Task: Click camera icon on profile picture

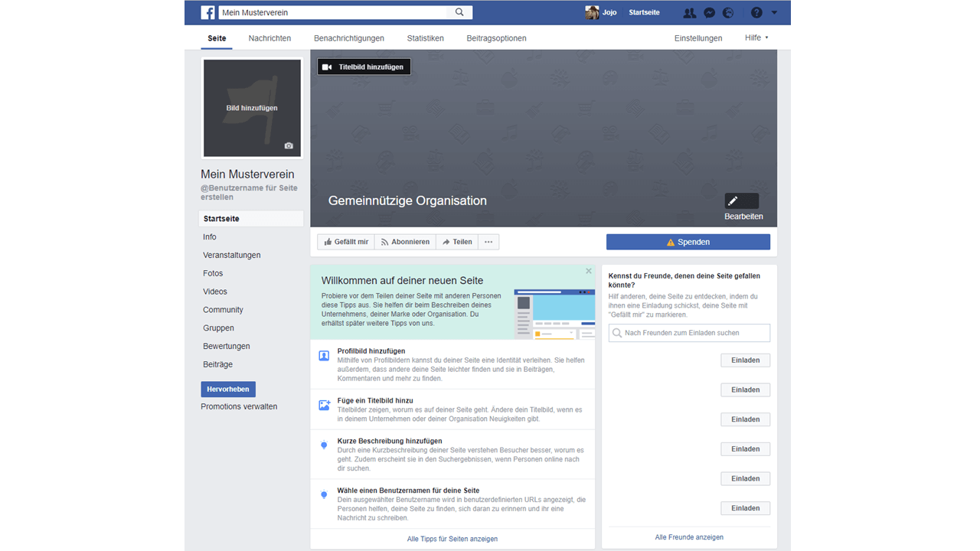Action: pos(289,145)
